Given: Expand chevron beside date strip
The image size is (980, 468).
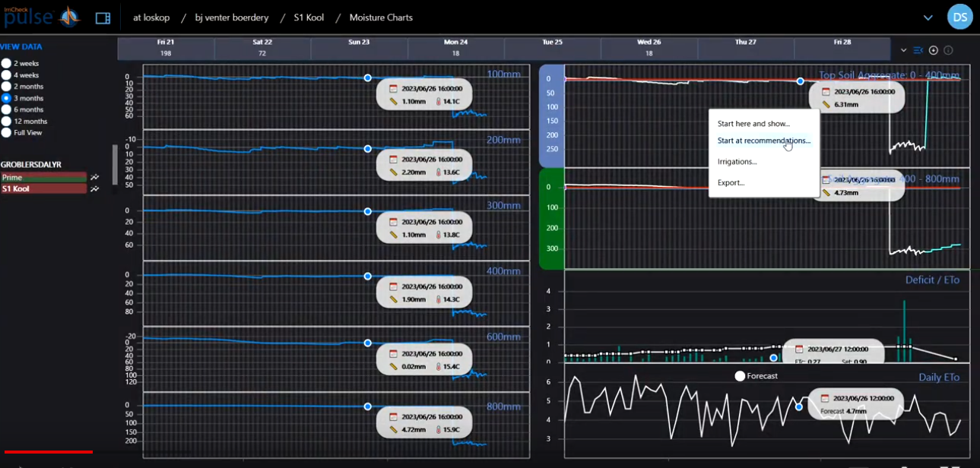Looking at the screenshot, I should 903,50.
